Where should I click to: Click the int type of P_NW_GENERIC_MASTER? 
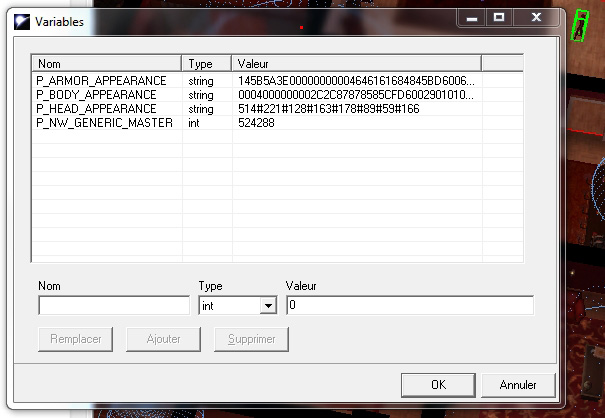(x=194, y=123)
